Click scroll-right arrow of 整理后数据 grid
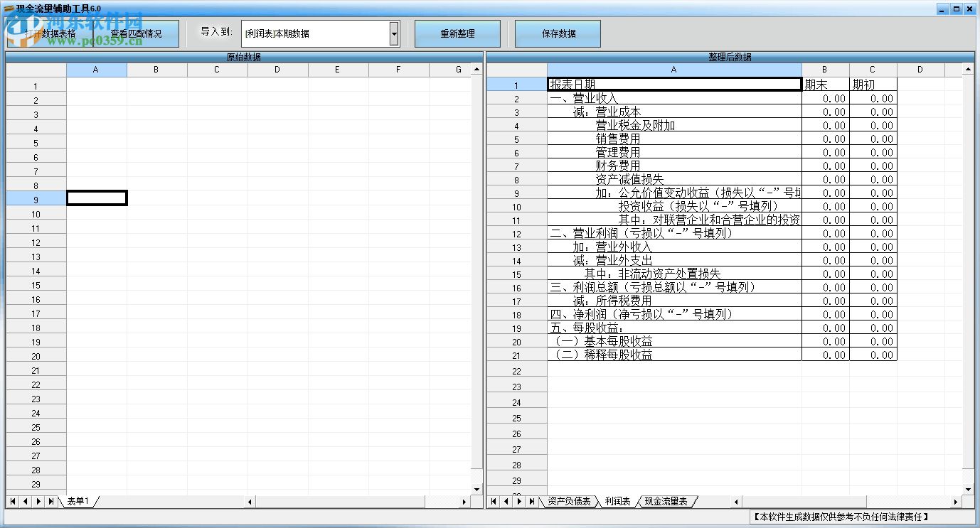 [x=956, y=502]
